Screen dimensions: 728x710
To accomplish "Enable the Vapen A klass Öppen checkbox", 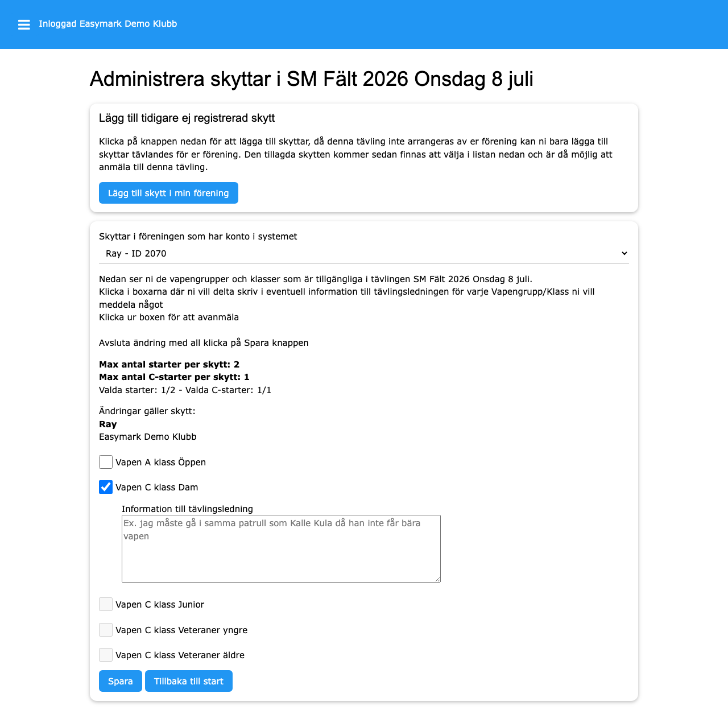I will 106,462.
